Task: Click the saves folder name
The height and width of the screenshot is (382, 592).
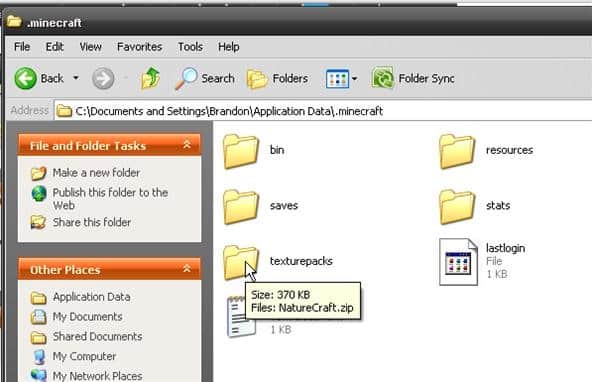Action: coord(284,205)
